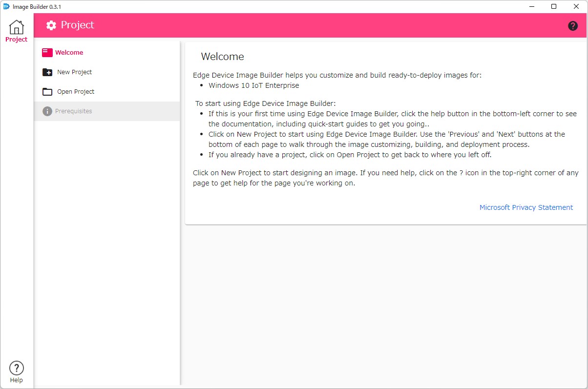The image size is (588, 389).
Task: Click the Project home icon in the sidebar
Action: pyautogui.click(x=16, y=28)
